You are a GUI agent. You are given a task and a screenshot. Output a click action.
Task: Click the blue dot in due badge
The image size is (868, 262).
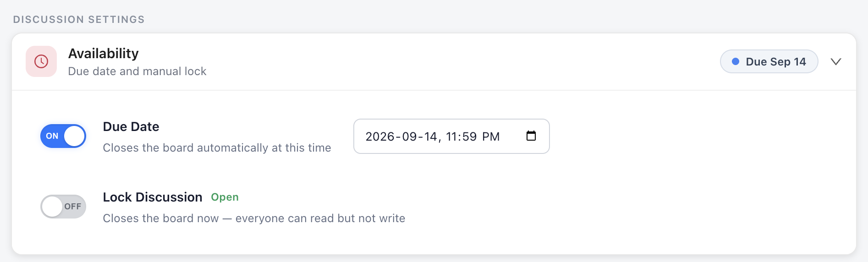736,61
